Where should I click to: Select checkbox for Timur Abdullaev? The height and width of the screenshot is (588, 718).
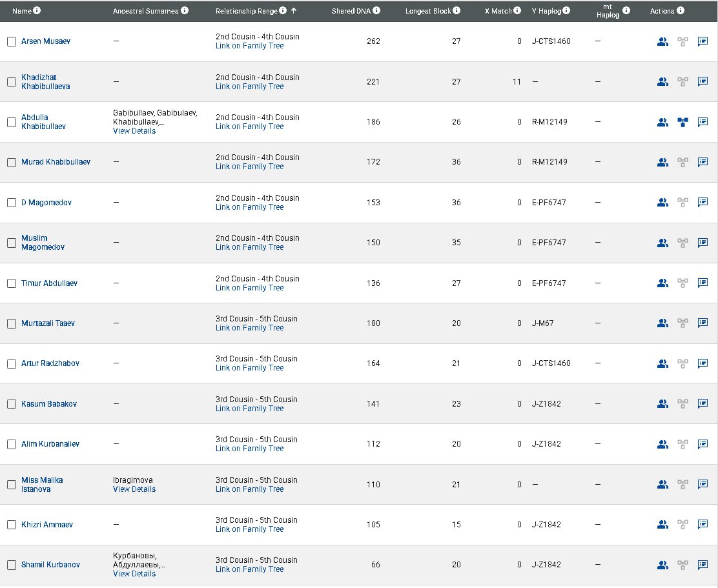click(12, 283)
